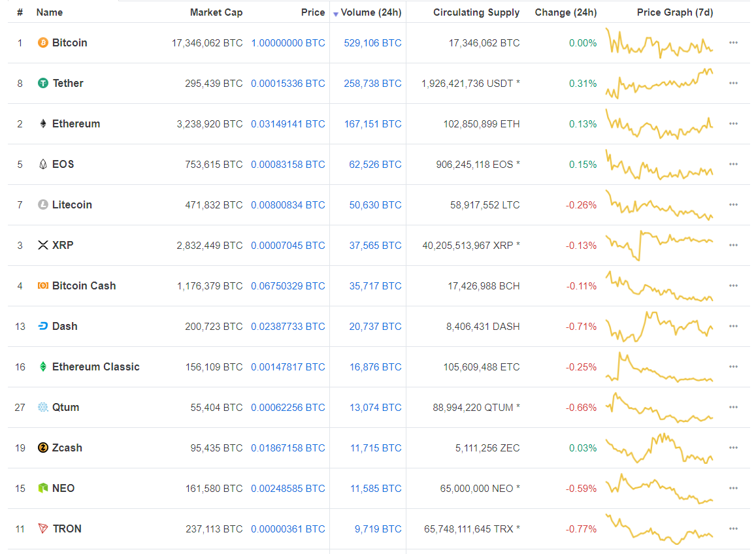
Task: Open the Ethereum Classic name link
Action: tap(95, 367)
